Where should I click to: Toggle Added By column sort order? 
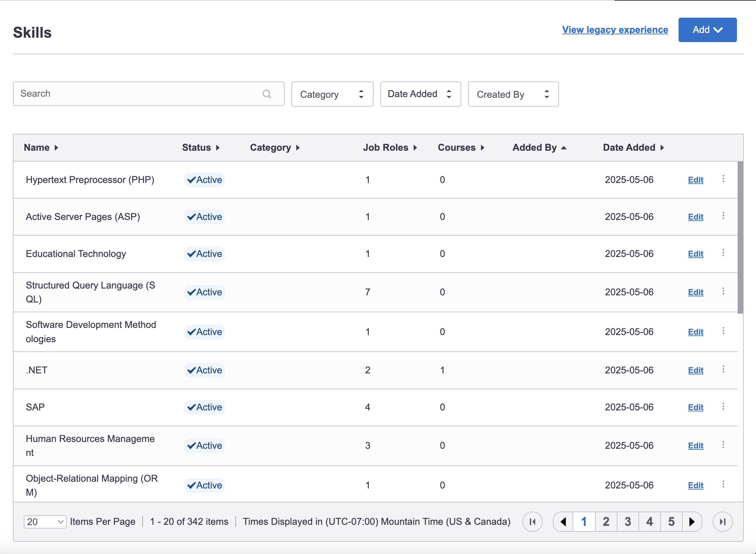point(540,148)
